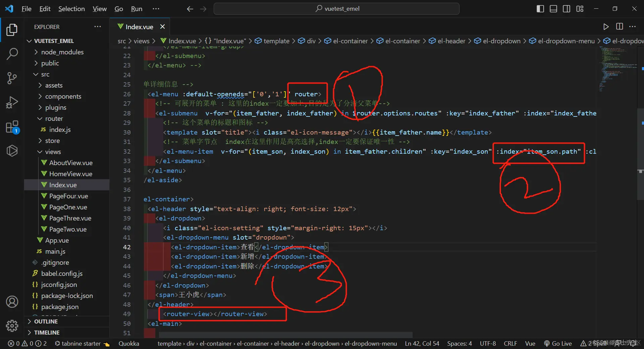Viewport: 644px width, 349px height.
Task: Open the Explorer view in activity bar
Action: pos(12,30)
